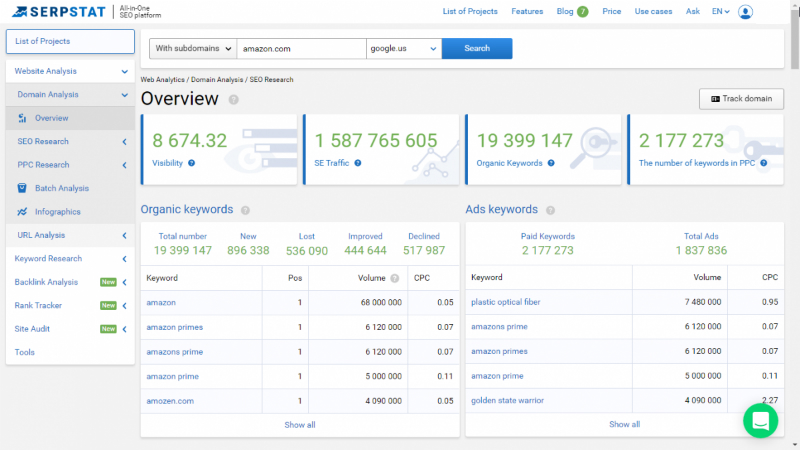Open the user account profile icon
800x450 pixels.
[745, 12]
